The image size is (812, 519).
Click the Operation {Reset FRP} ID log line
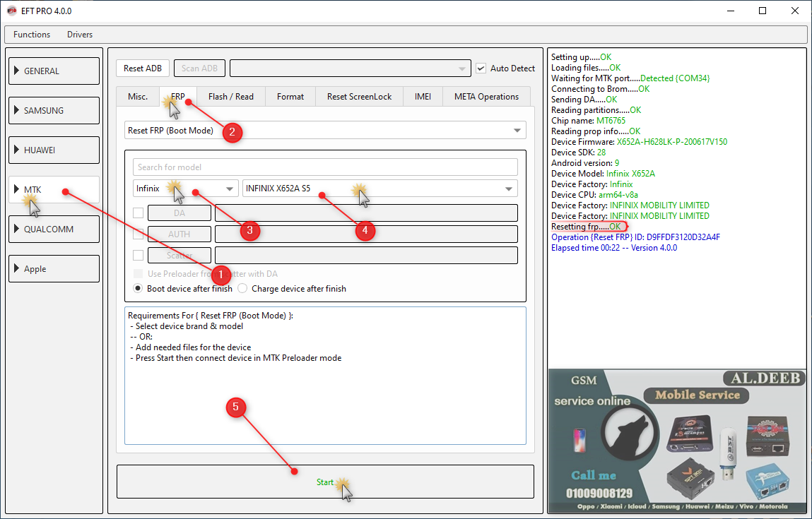click(x=635, y=237)
